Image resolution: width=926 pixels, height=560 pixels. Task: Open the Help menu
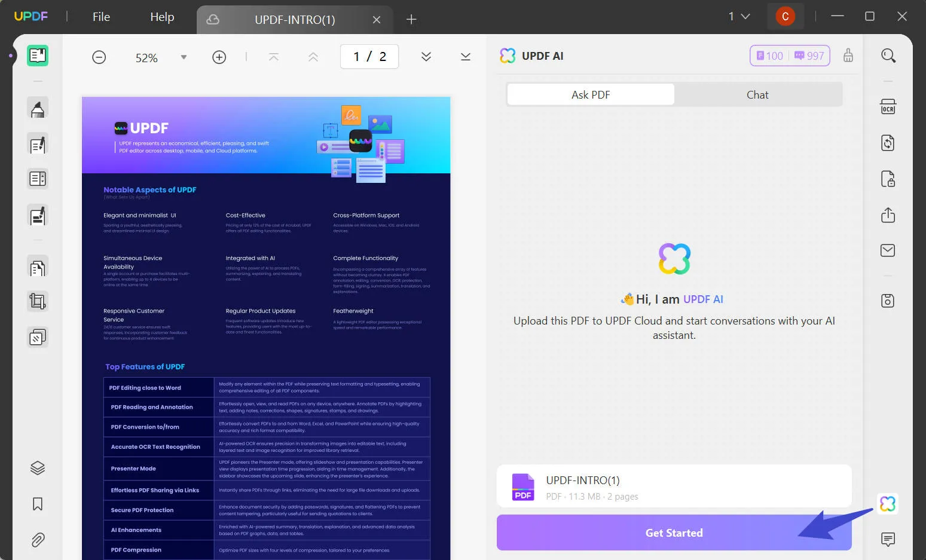tap(162, 17)
